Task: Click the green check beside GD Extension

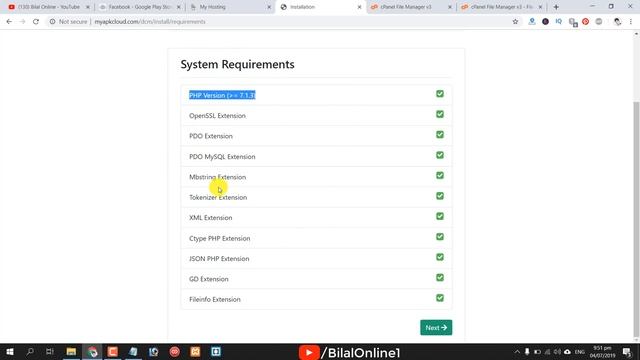Action: (x=440, y=278)
